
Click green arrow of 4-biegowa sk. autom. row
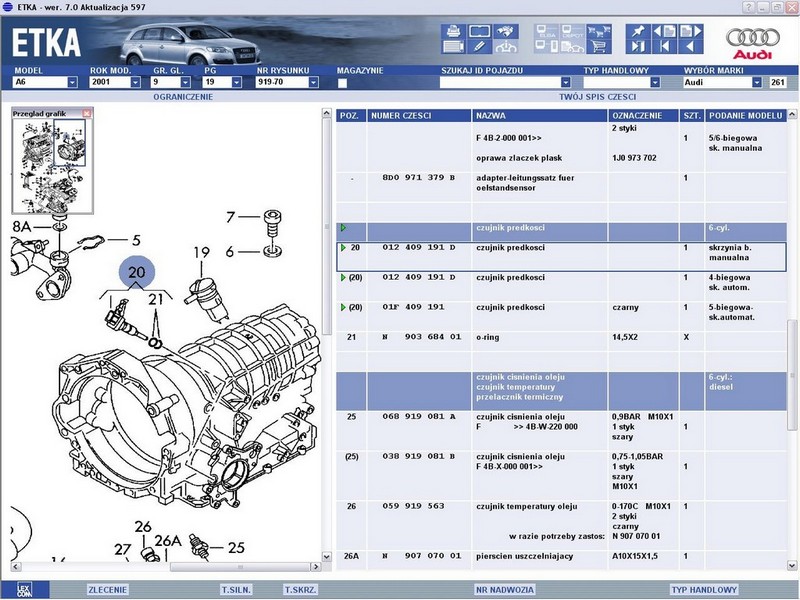click(x=343, y=278)
